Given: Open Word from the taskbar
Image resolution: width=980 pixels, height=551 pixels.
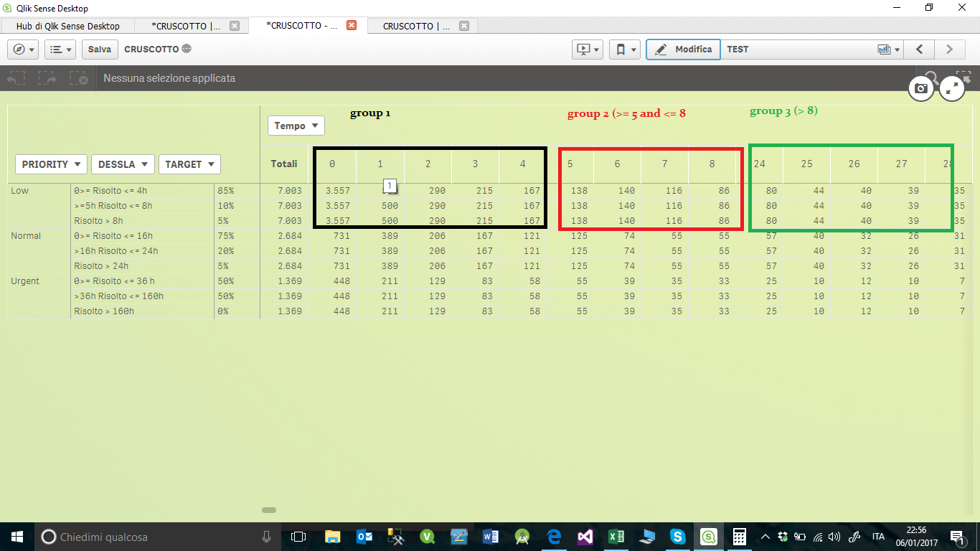Looking at the screenshot, I should 491,537.
